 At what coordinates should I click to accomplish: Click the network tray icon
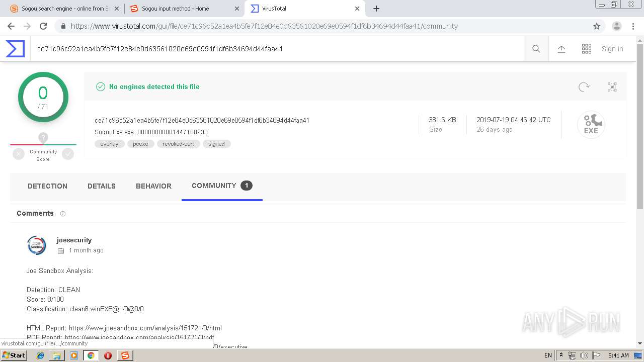pos(572,355)
